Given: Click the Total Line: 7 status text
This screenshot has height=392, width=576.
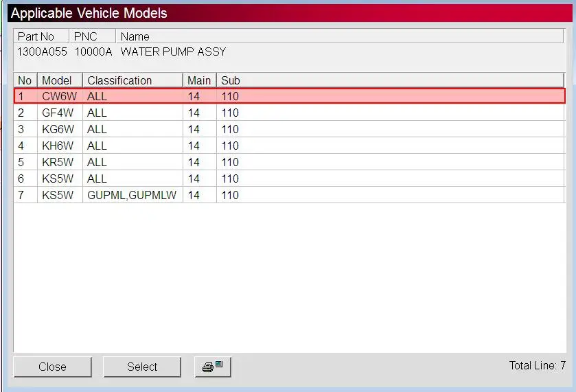Looking at the screenshot, I should point(537,365).
